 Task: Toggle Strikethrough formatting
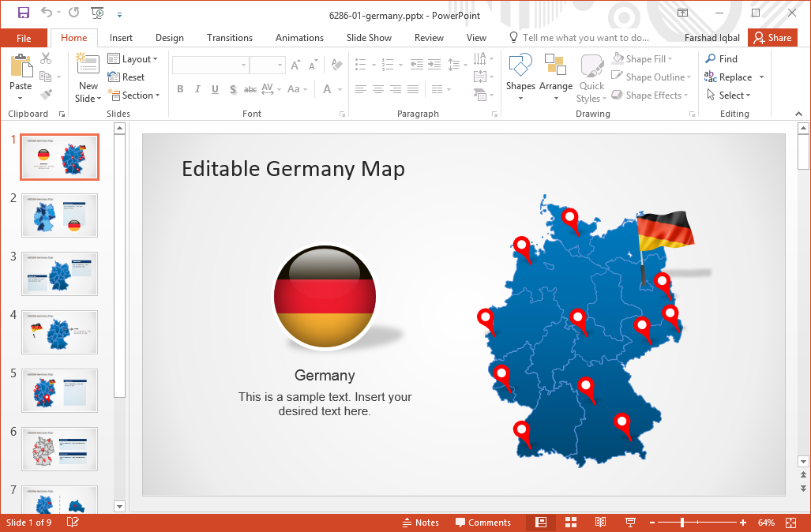(x=250, y=89)
